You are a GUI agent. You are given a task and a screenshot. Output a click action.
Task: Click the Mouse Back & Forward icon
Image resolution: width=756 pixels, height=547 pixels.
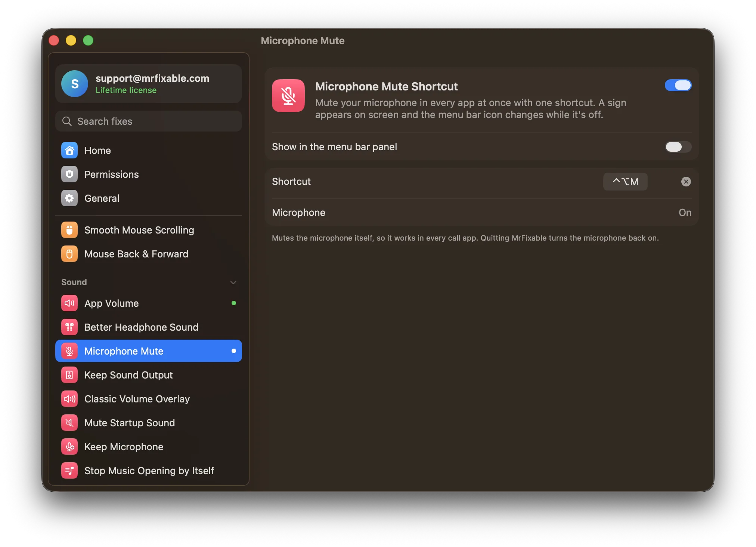[69, 254]
